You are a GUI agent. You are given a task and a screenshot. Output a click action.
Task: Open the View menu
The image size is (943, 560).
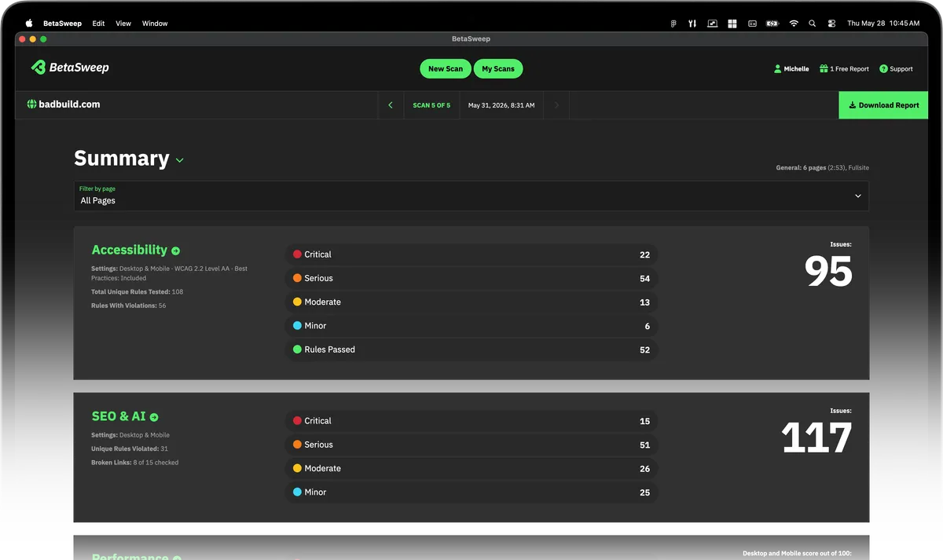123,24
